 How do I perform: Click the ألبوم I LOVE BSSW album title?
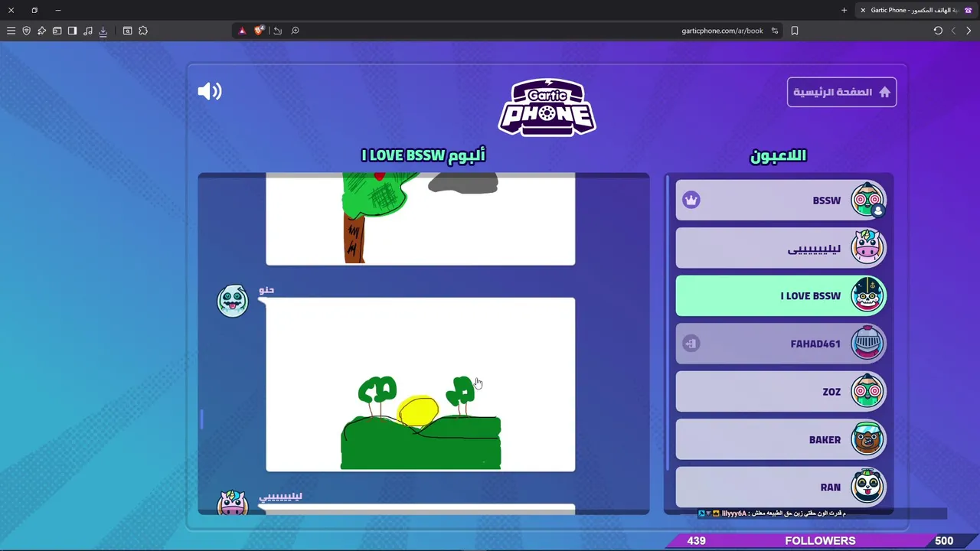tap(423, 155)
